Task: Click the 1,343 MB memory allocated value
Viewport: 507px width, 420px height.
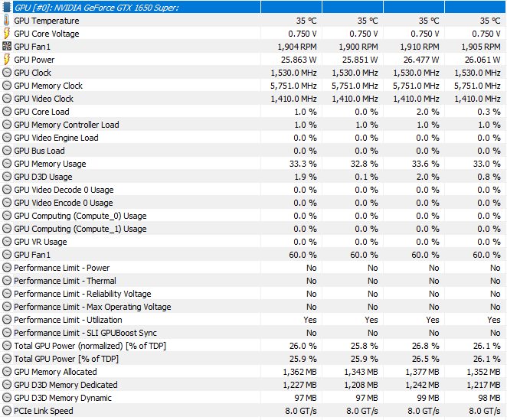Action: click(361, 372)
